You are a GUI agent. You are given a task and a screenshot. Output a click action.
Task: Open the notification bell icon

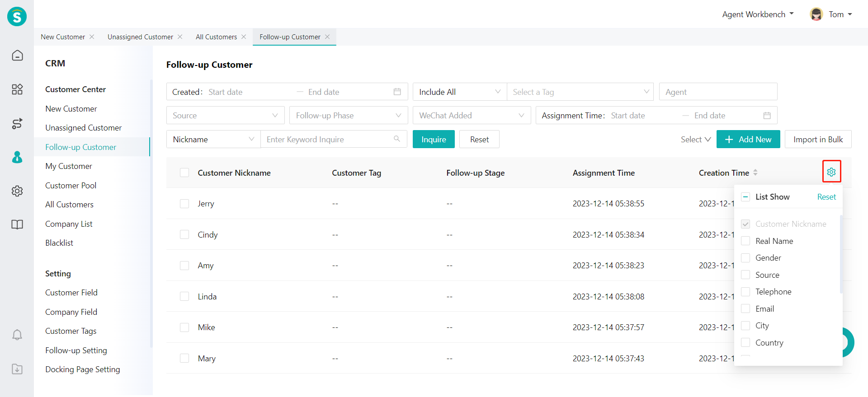(17, 335)
